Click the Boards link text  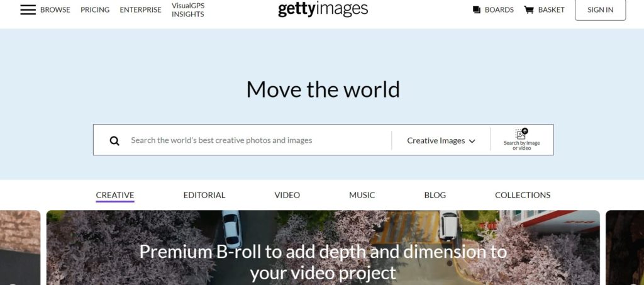[499, 10]
